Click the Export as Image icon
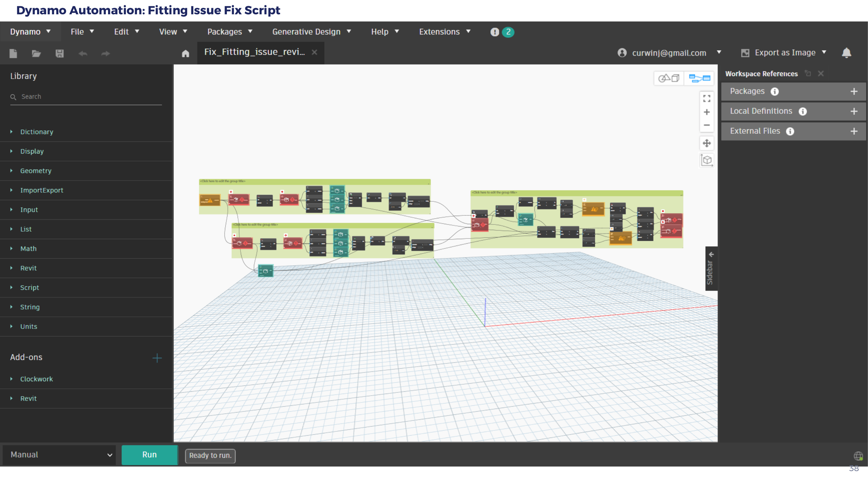The height and width of the screenshot is (488, 868). [x=745, y=53]
